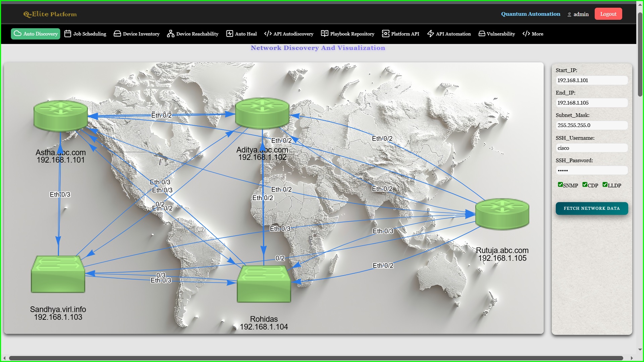
Task: Click the admin username label
Action: coord(581,14)
